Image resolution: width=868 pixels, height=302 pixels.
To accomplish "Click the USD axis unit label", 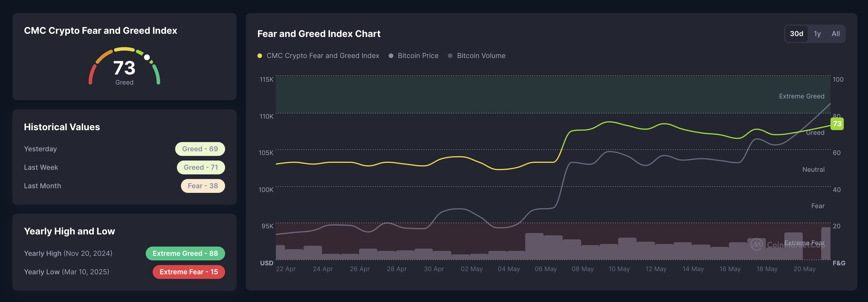I will pyautogui.click(x=267, y=263).
